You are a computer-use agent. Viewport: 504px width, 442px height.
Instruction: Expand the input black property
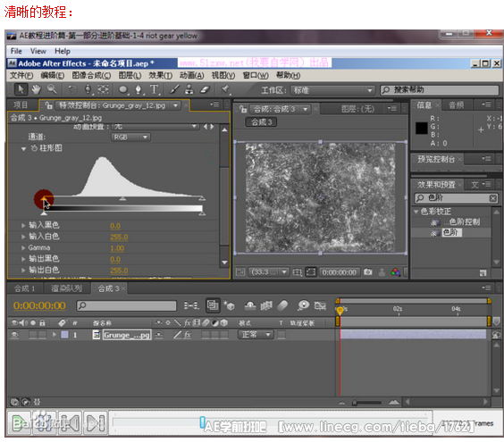(23, 226)
